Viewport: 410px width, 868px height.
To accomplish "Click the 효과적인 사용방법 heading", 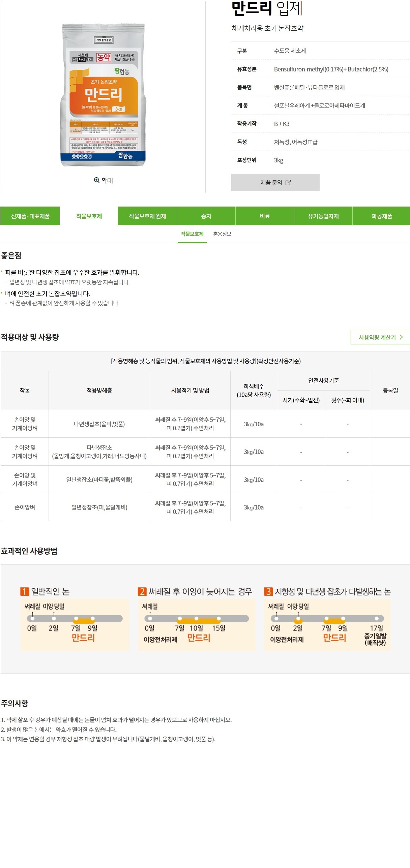I will coord(29,551).
